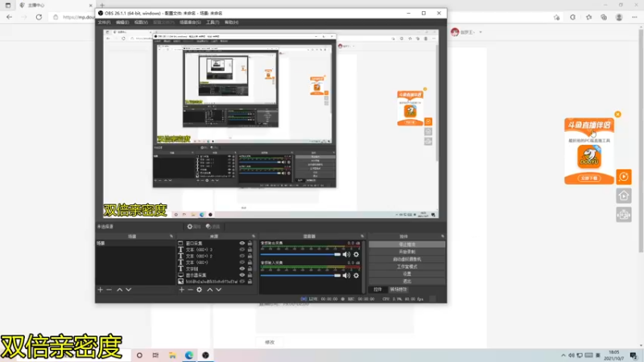Screen dimensions: 644x362
Task: Open Edge from the Windows taskbar
Action: [189, 355]
